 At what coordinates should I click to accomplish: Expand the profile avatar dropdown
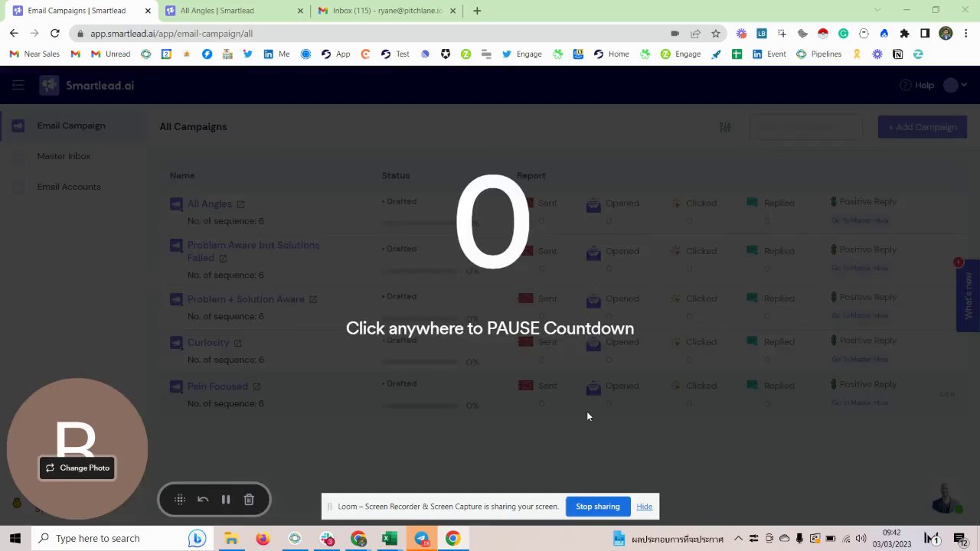(x=955, y=86)
